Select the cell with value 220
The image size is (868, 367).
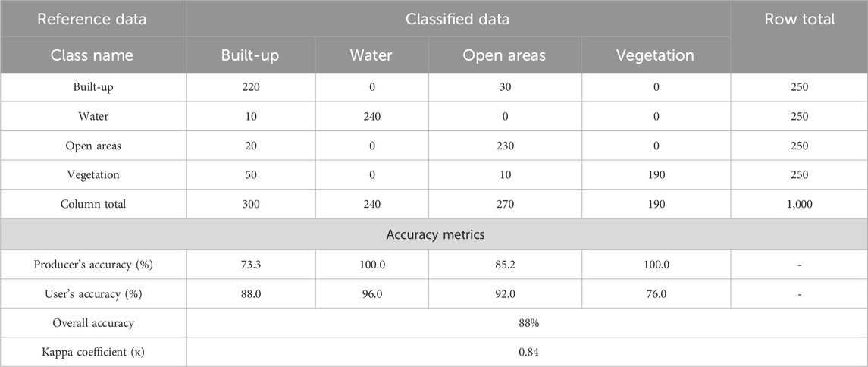(251, 87)
